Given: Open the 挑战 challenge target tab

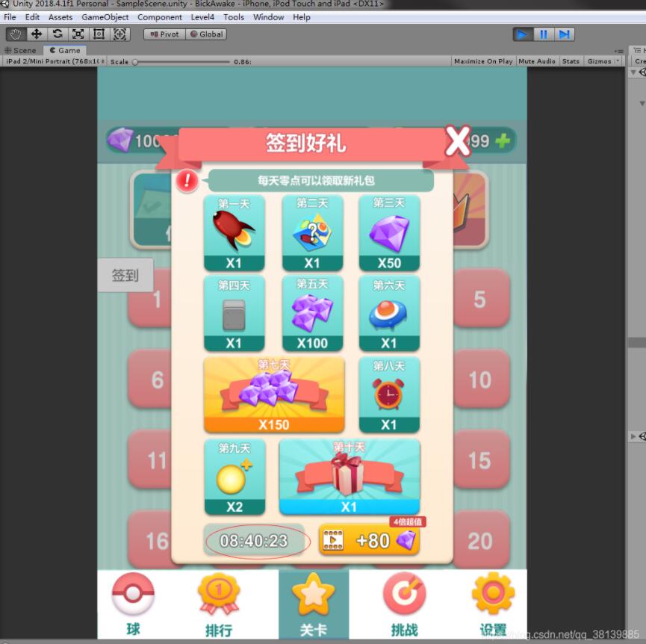Looking at the screenshot, I should [x=405, y=604].
